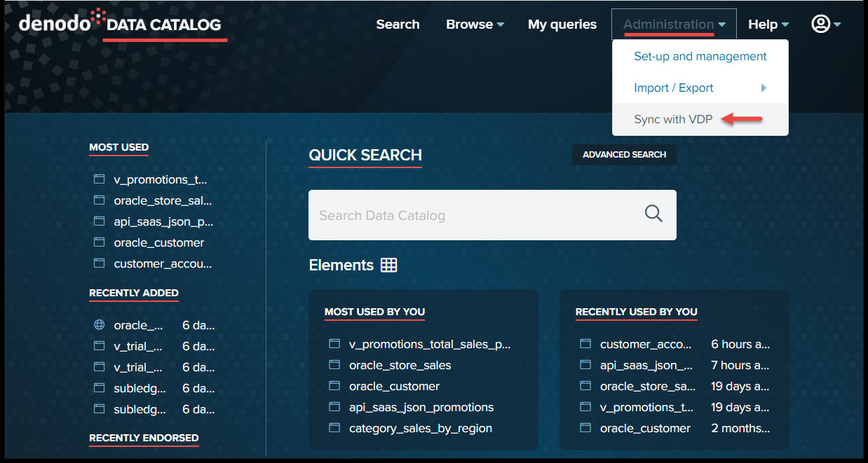Click view icon beside v_promotions_t... in Most Used
Screen dimensions: 868x463
(x=99, y=179)
